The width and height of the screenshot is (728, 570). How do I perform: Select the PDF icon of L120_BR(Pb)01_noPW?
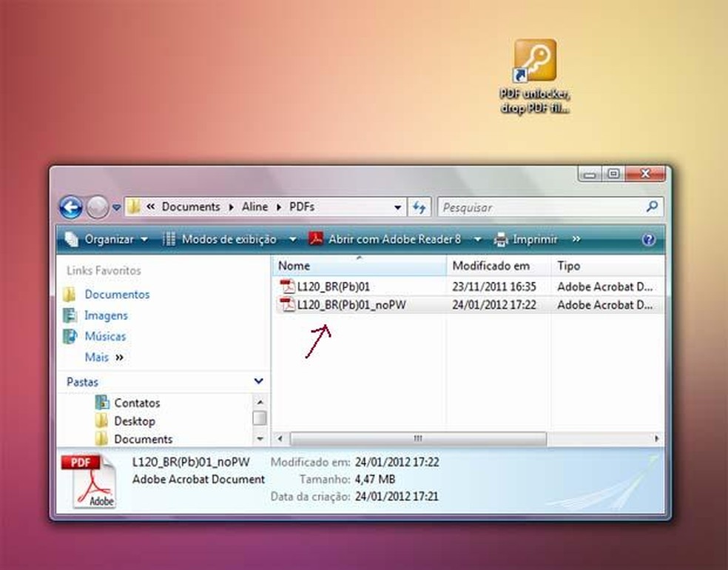[287, 305]
